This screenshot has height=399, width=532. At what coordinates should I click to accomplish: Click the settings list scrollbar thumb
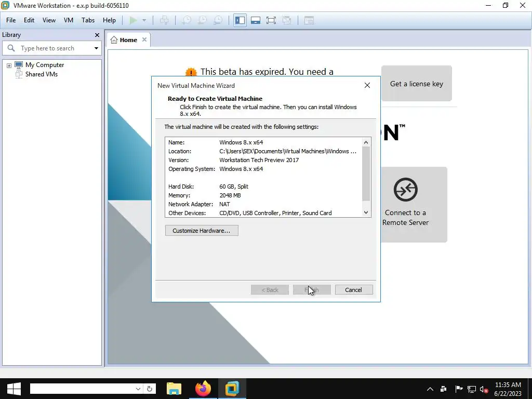[x=366, y=174]
